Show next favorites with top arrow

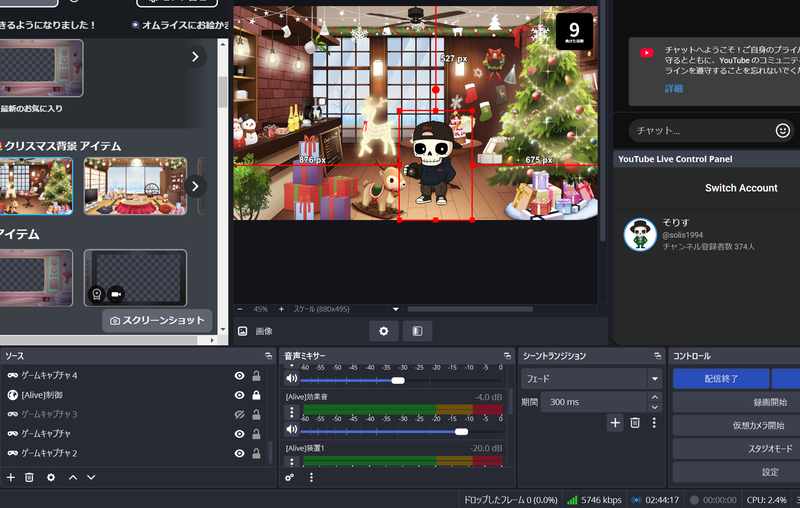coord(195,57)
